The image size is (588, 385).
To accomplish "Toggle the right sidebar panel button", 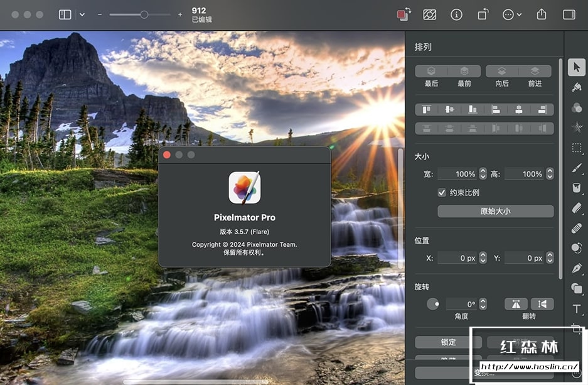I will click(x=569, y=14).
